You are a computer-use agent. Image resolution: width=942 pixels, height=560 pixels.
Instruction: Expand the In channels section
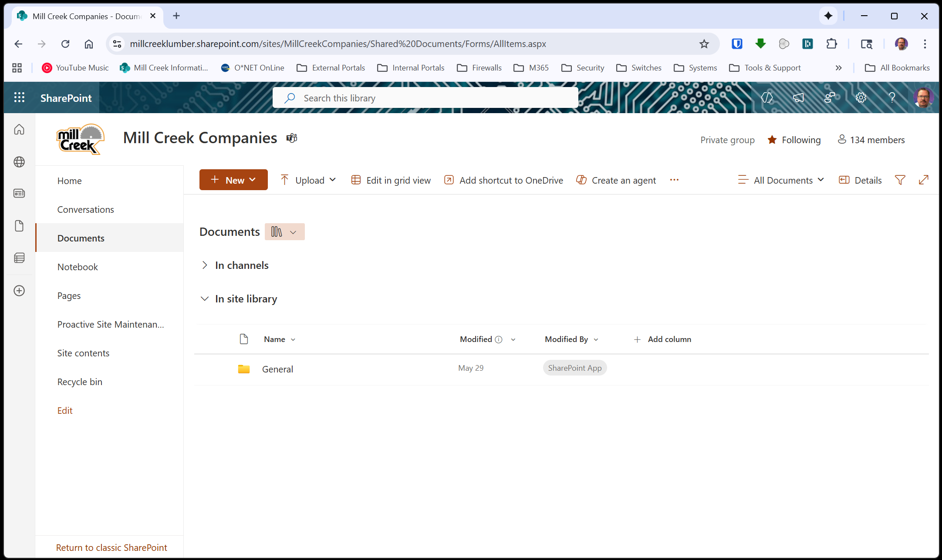pos(205,265)
